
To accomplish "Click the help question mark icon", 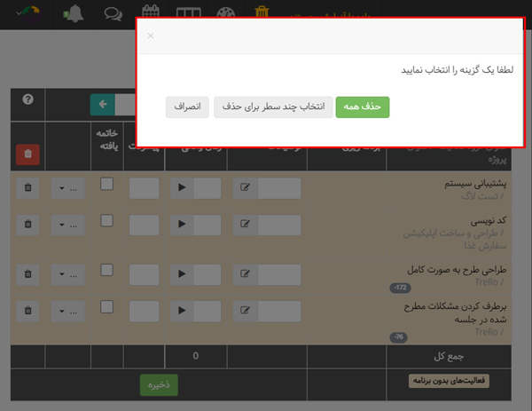I will click(27, 99).
